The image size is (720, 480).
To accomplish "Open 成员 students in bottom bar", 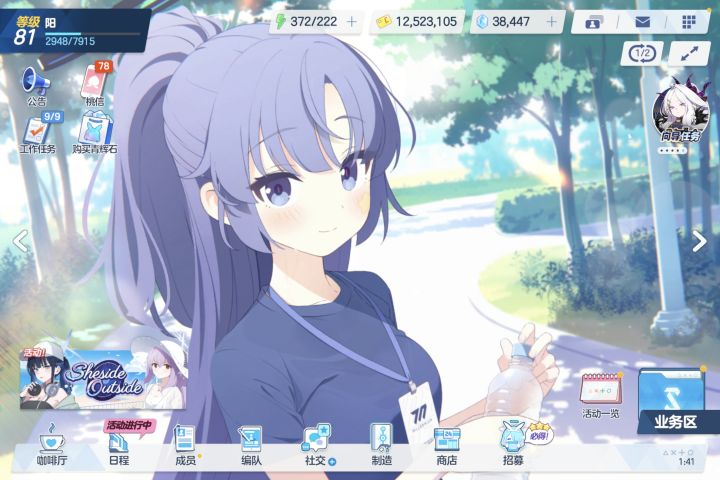I will tap(186, 446).
